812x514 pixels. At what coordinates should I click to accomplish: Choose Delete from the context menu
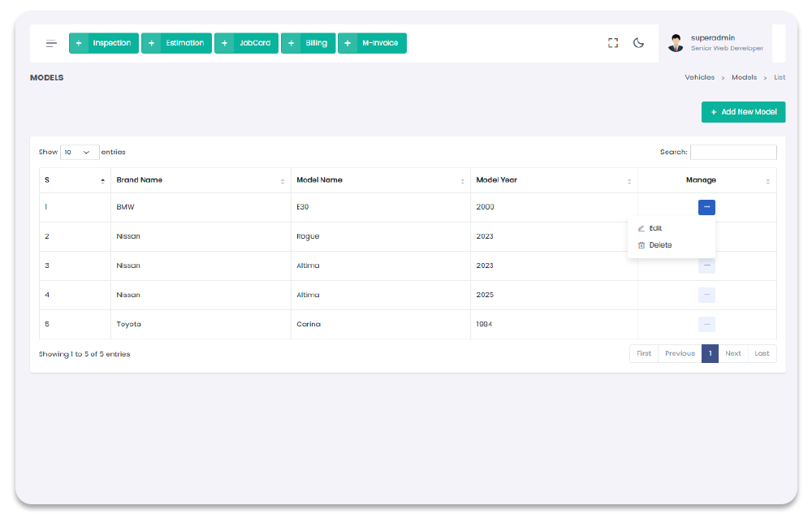tap(660, 245)
